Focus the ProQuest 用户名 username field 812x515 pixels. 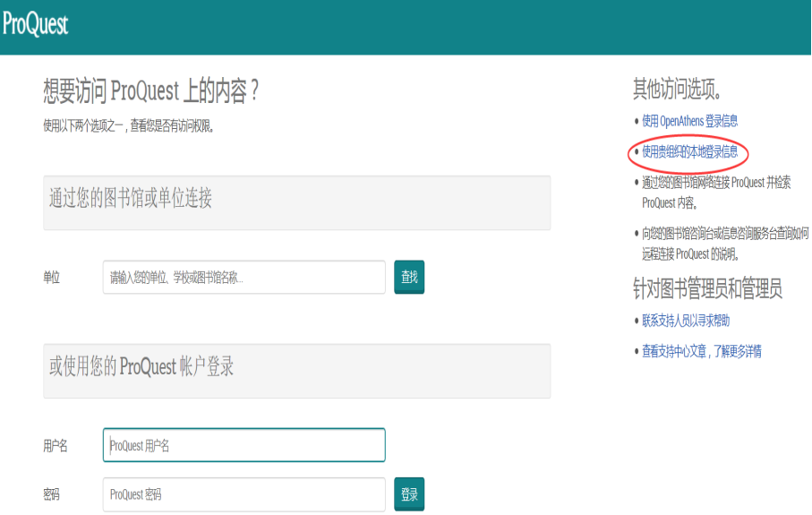[244, 445]
